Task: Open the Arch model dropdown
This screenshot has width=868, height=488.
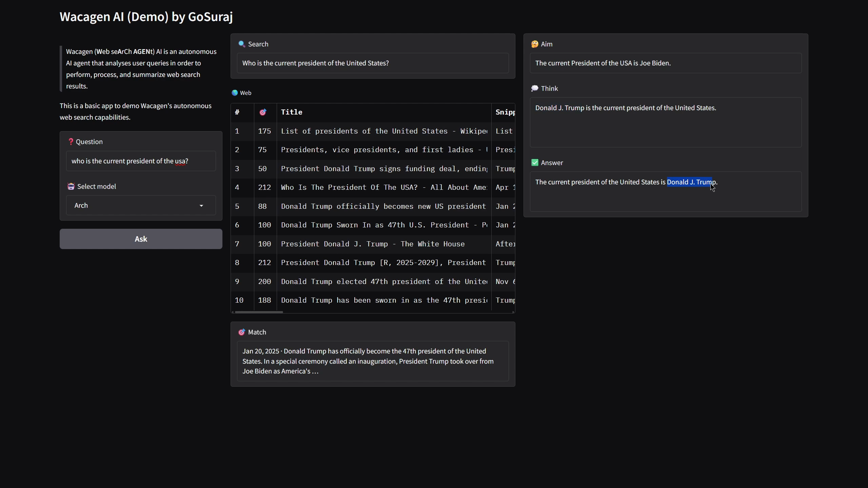Action: click(x=136, y=205)
